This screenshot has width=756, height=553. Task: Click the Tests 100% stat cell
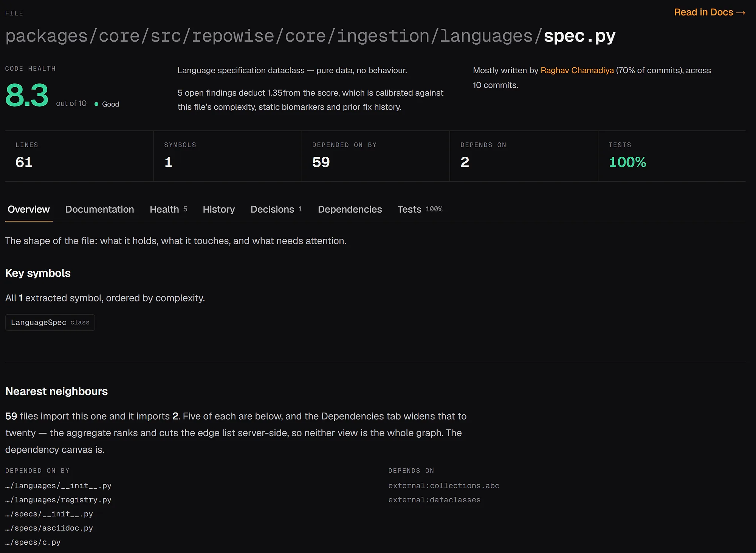pos(672,156)
